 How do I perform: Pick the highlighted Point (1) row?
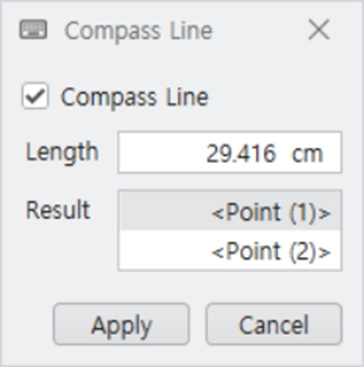[230, 211]
